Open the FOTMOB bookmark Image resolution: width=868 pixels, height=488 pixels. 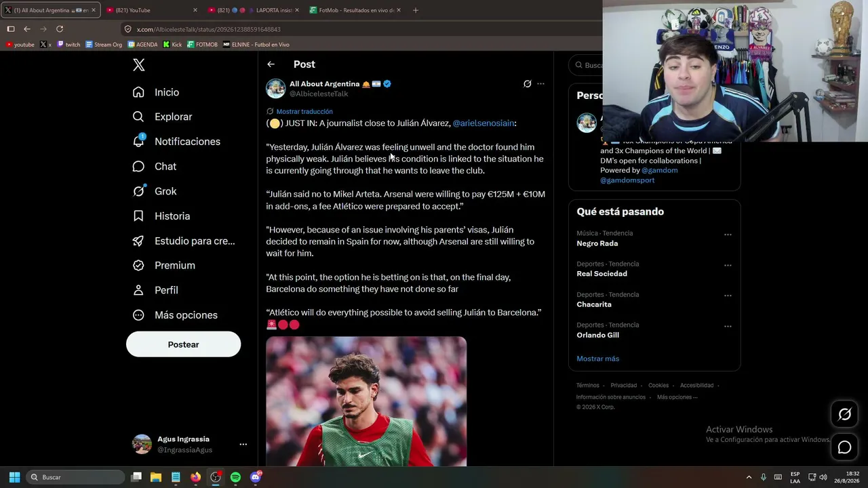point(202,45)
